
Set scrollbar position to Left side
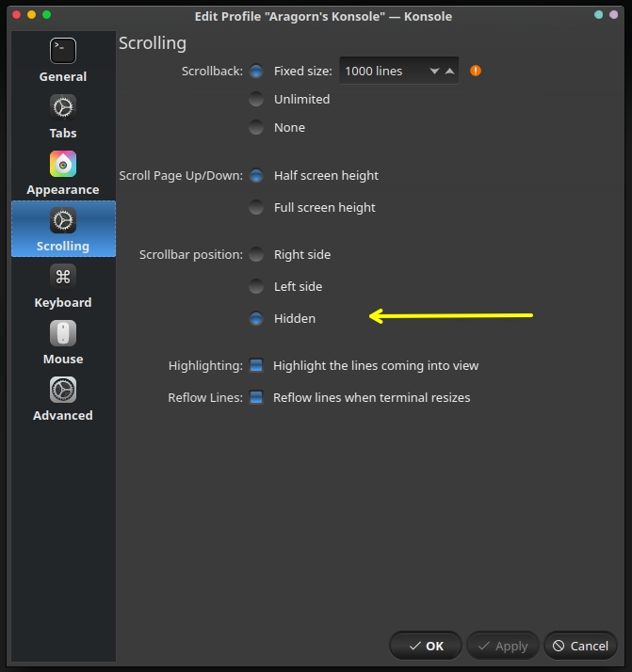tap(256, 286)
